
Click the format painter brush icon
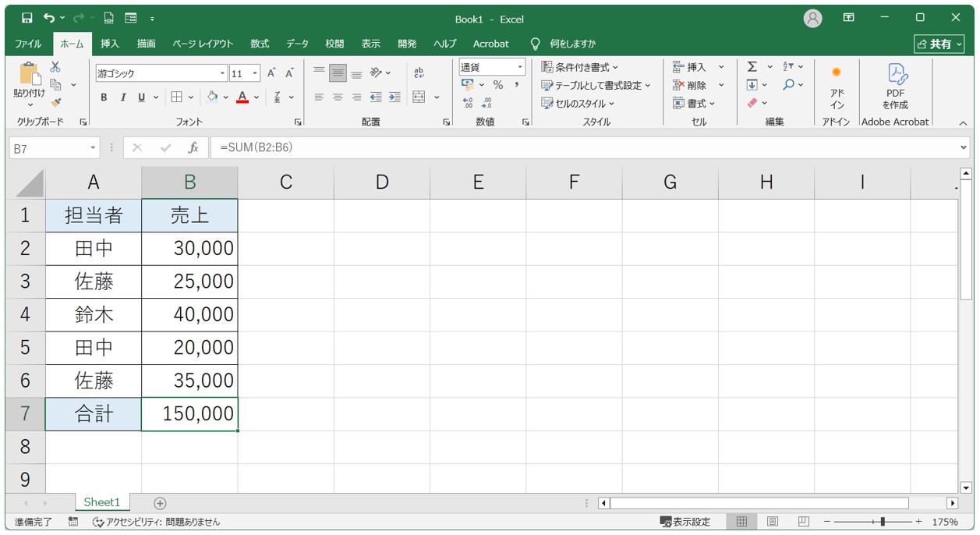(55, 102)
